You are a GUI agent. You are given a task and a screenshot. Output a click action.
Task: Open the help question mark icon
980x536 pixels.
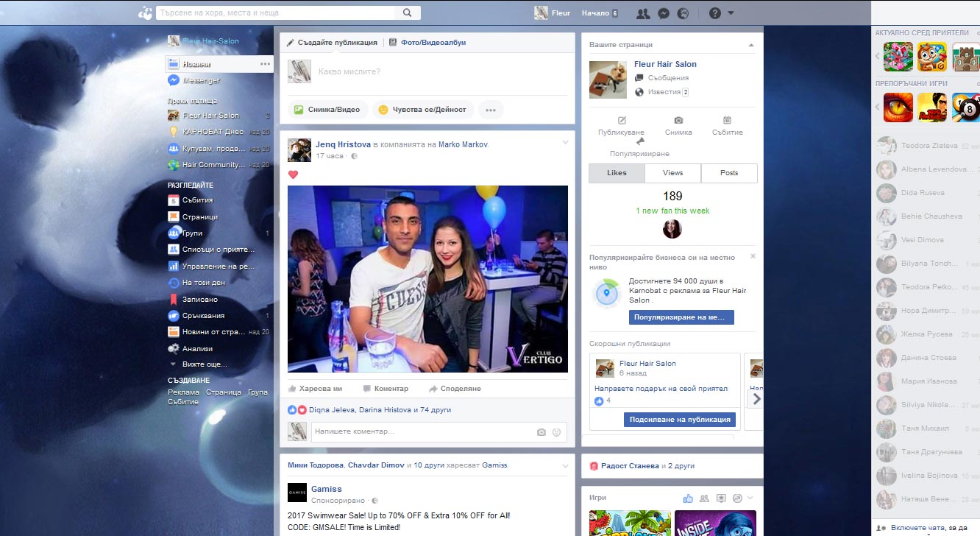[714, 13]
